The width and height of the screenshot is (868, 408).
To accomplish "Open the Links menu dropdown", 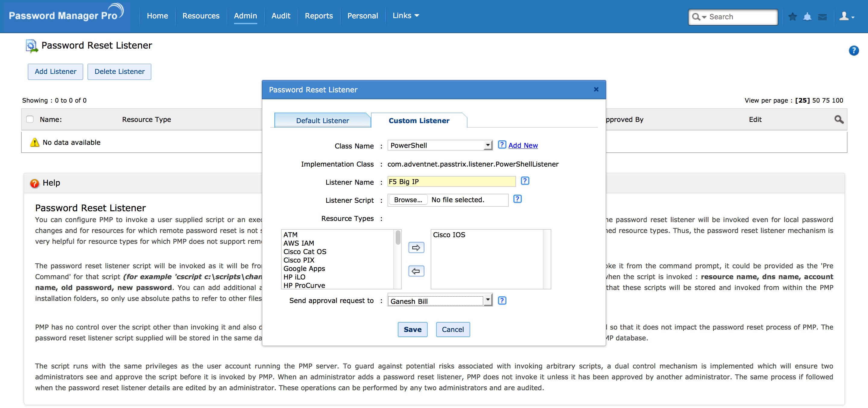I will coord(405,16).
